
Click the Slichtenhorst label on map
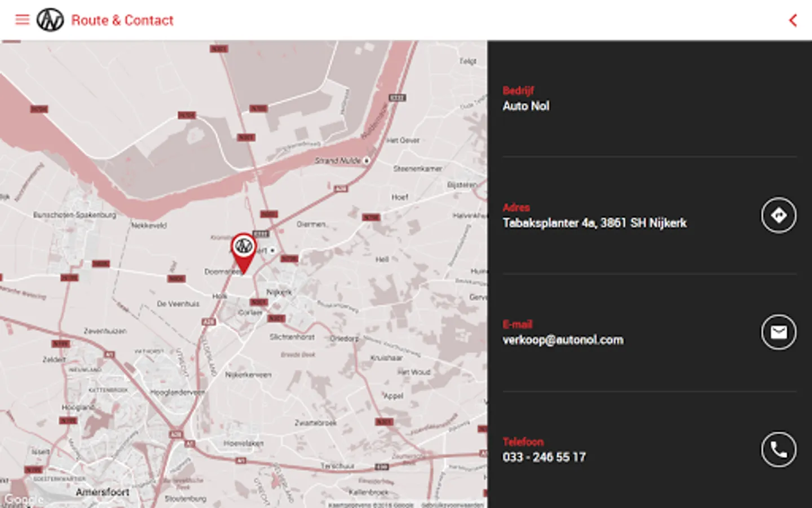(x=292, y=336)
